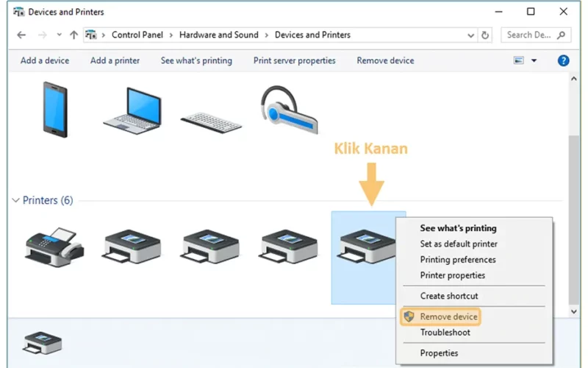Select the laptop computer device icon
588x368 pixels.
(132, 111)
